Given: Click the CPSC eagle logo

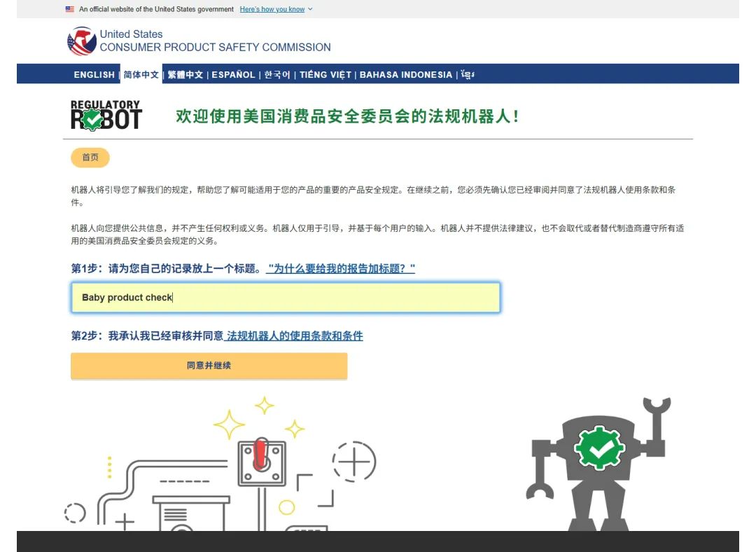Looking at the screenshot, I should (x=81, y=41).
